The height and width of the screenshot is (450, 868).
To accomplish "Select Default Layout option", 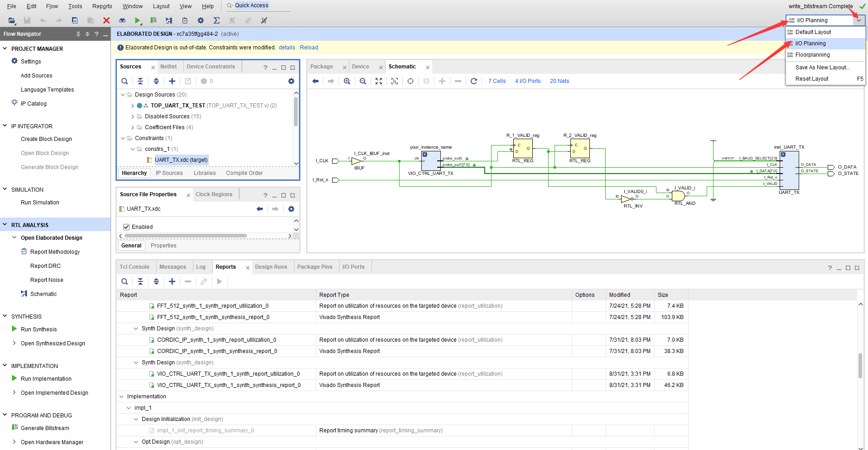I will 825,32.
